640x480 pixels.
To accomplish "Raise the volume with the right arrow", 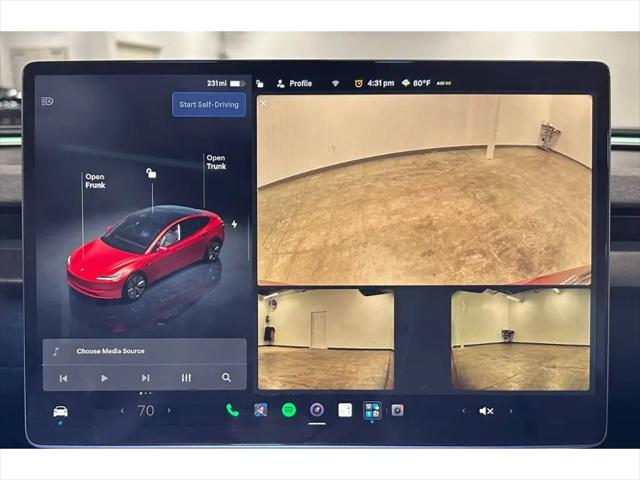I will pyautogui.click(x=510, y=411).
